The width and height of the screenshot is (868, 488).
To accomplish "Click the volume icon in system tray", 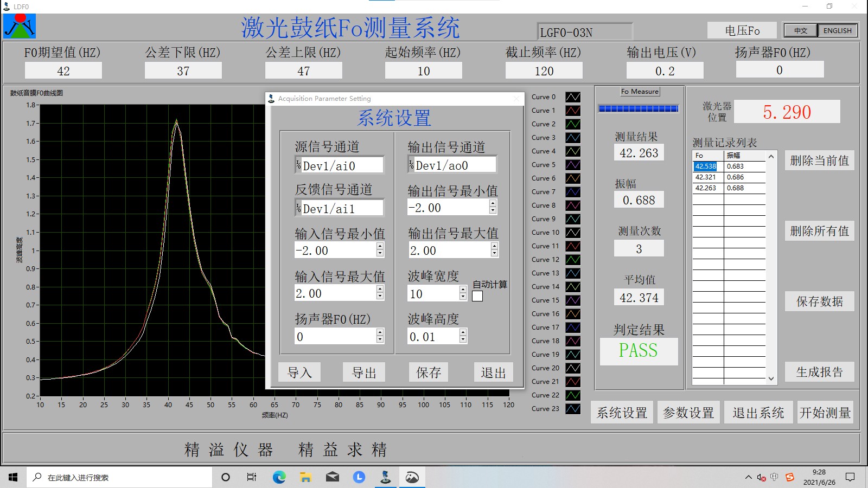I will point(761,477).
